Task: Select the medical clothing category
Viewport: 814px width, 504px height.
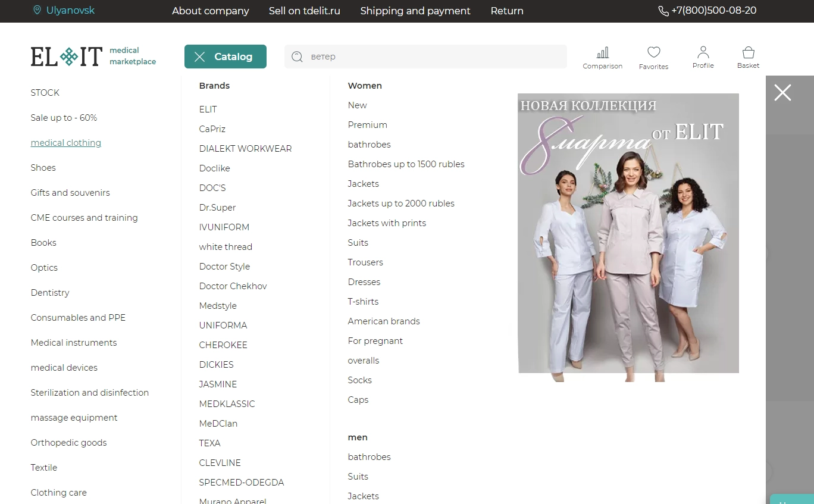Action: [x=66, y=143]
